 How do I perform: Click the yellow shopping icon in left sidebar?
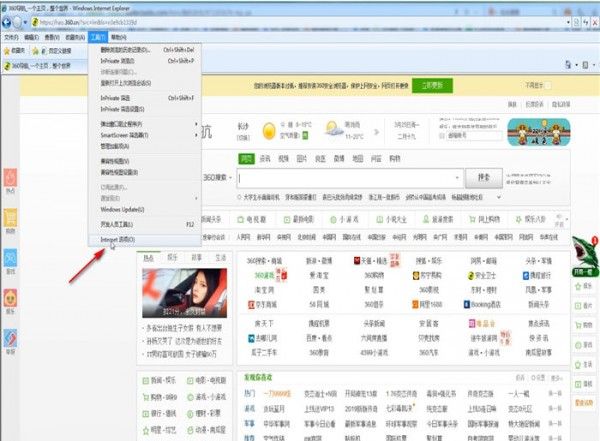pos(10,218)
